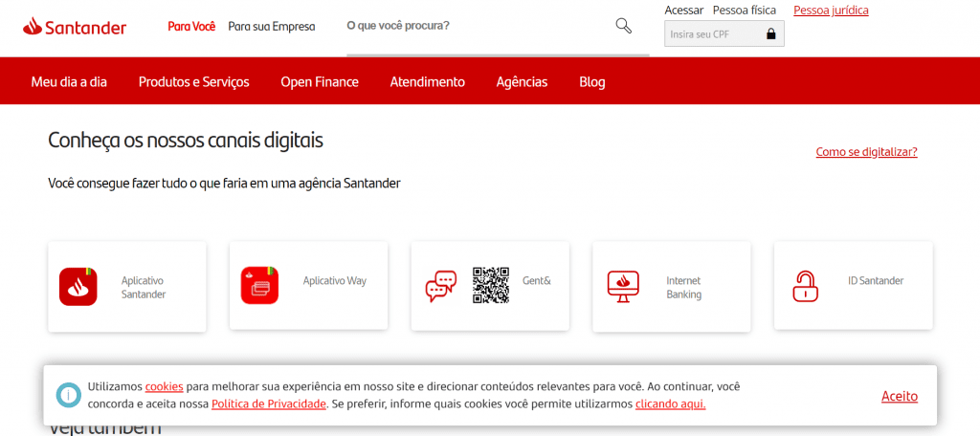Click the magnifying glass search icon
The width and height of the screenshot is (980, 436).
coord(623,26)
